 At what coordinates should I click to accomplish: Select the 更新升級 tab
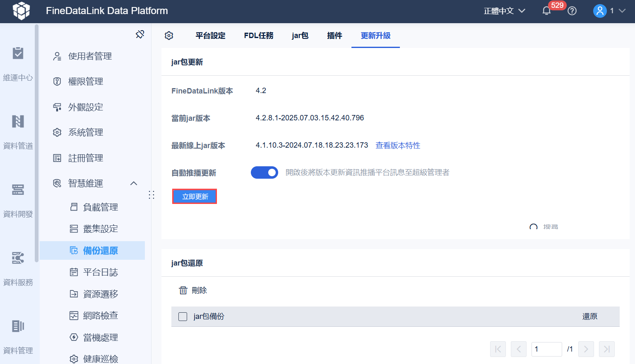375,36
